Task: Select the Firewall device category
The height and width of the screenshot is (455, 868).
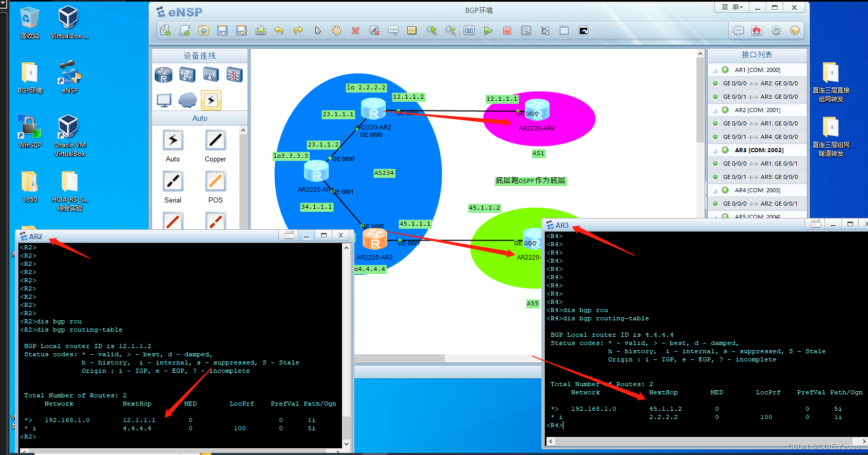Action: tap(234, 75)
